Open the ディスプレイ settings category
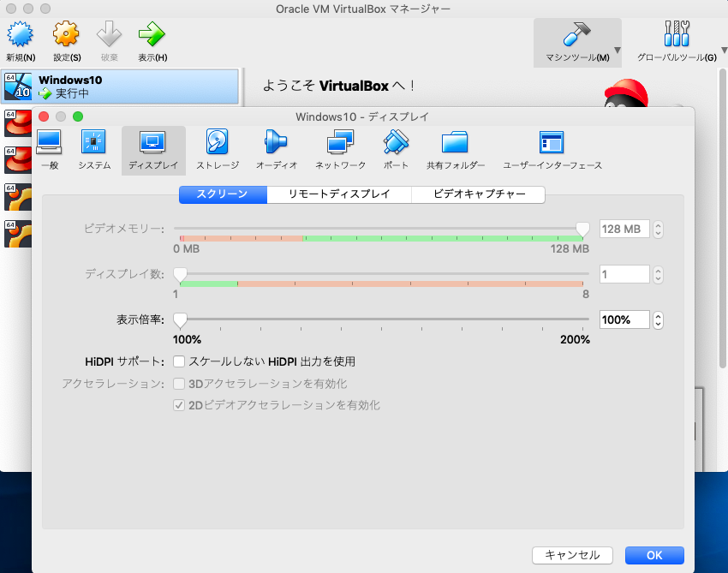 click(x=153, y=151)
